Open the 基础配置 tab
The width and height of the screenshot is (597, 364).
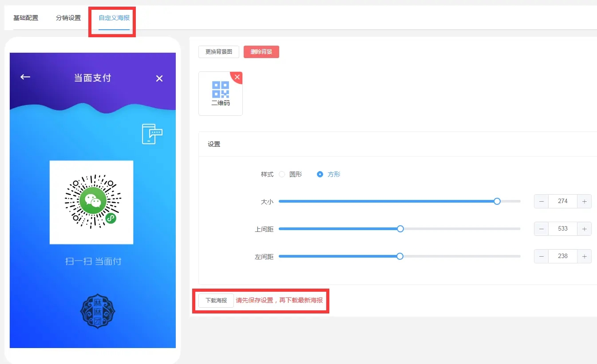point(26,18)
